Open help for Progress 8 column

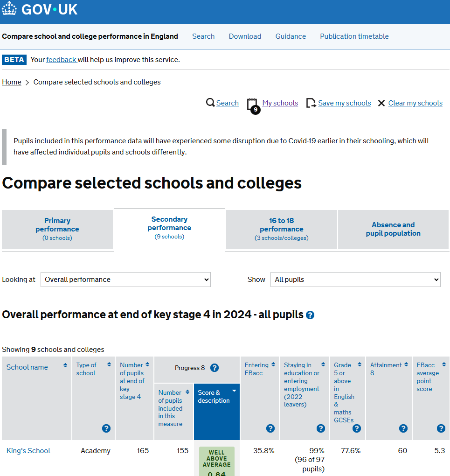[215, 368]
